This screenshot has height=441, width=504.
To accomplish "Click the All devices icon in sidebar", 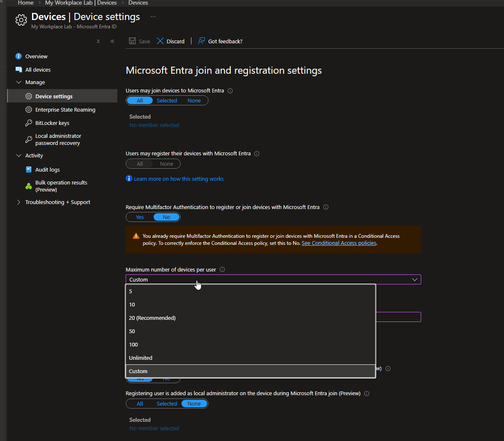I will pos(19,70).
